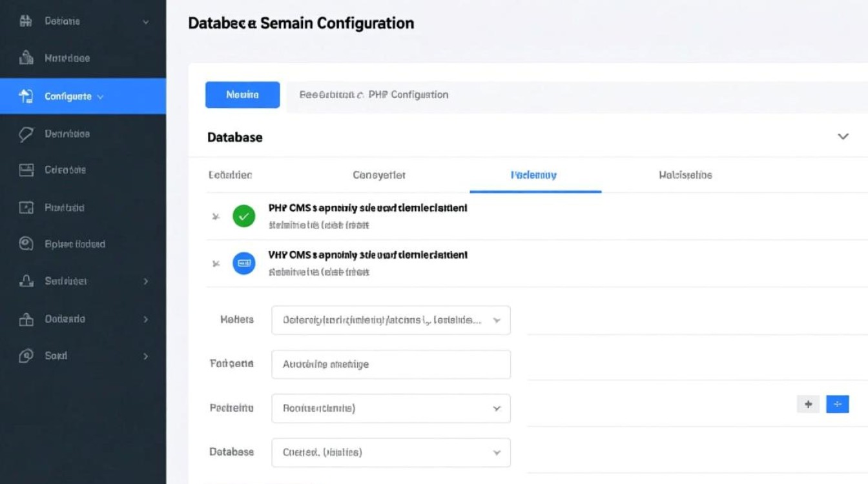Open the first form dropdown below the CMS rows

point(391,320)
